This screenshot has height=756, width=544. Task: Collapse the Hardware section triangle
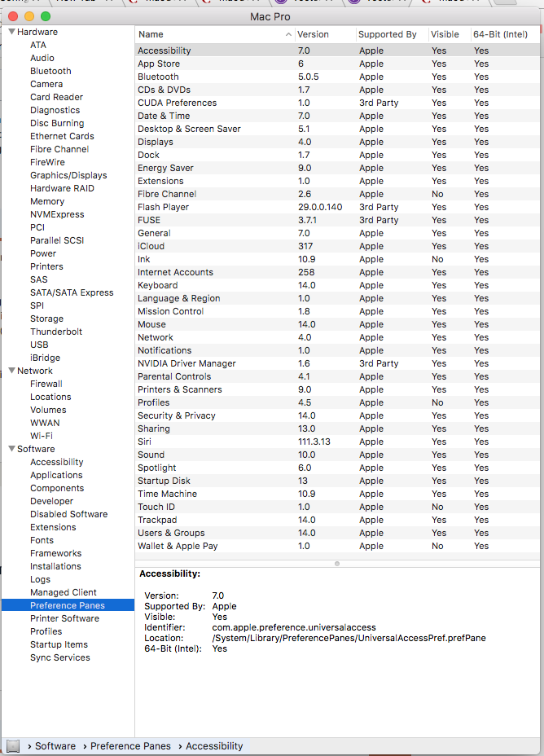click(12, 32)
